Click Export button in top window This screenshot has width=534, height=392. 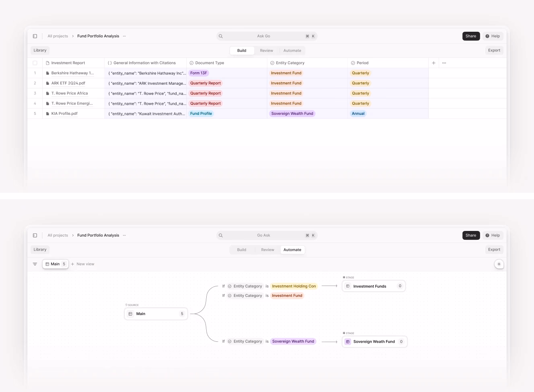pyautogui.click(x=494, y=51)
